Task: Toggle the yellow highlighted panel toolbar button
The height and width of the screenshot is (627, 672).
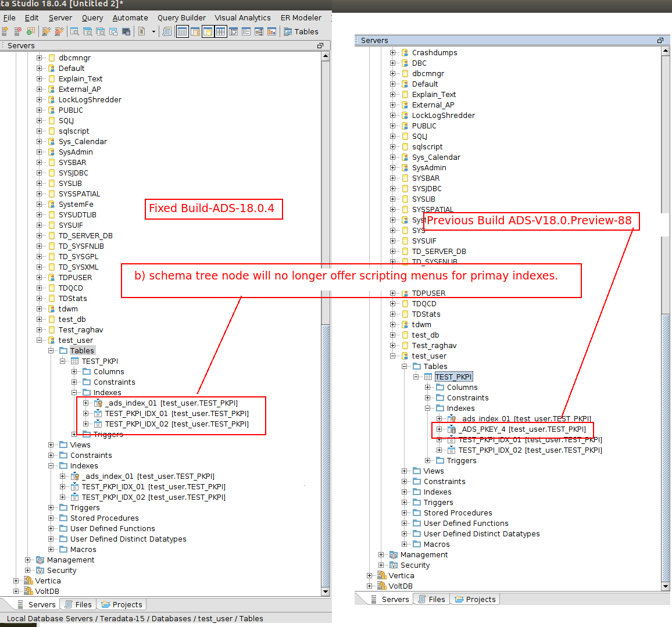Action: click(x=208, y=32)
